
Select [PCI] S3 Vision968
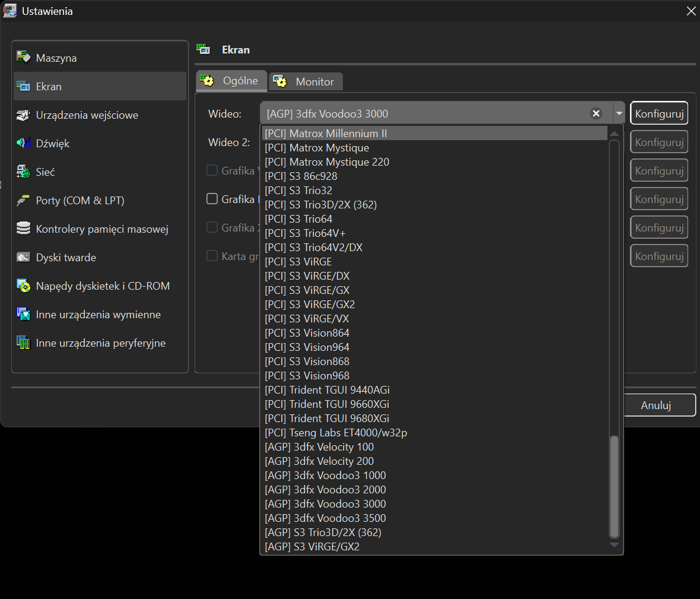point(434,376)
